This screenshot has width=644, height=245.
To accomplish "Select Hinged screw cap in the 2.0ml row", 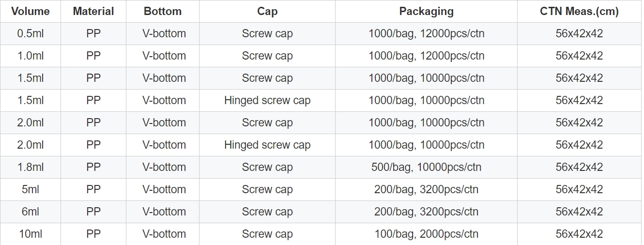I will [267, 145].
